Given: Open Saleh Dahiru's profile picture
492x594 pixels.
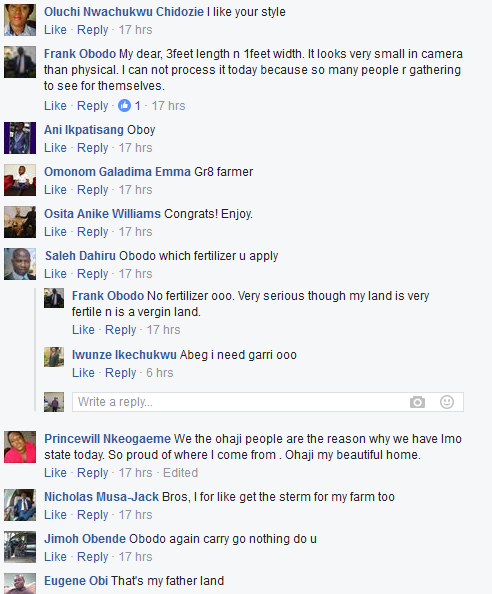Looking at the screenshot, I should 20,264.
